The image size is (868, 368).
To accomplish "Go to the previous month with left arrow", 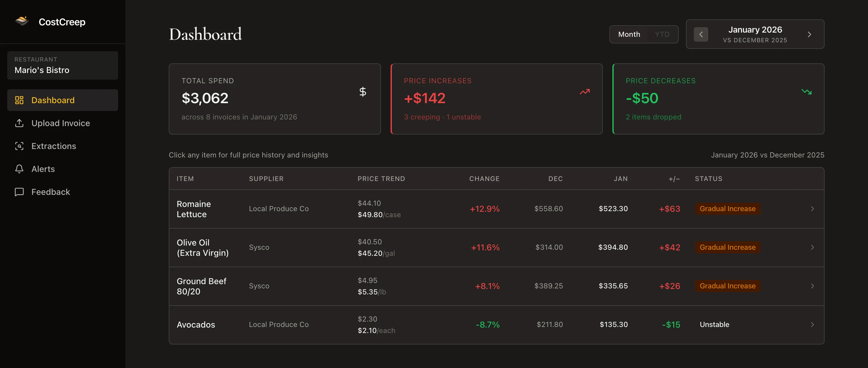I will [701, 34].
